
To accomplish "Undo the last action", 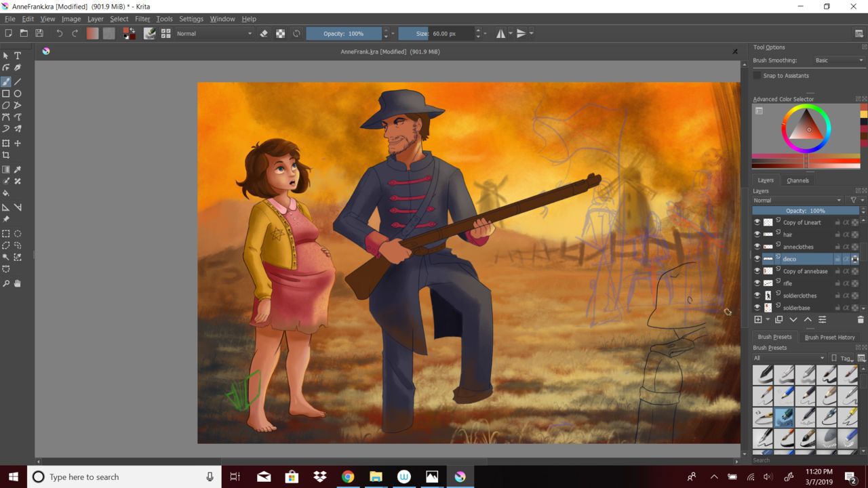I will coord(59,33).
